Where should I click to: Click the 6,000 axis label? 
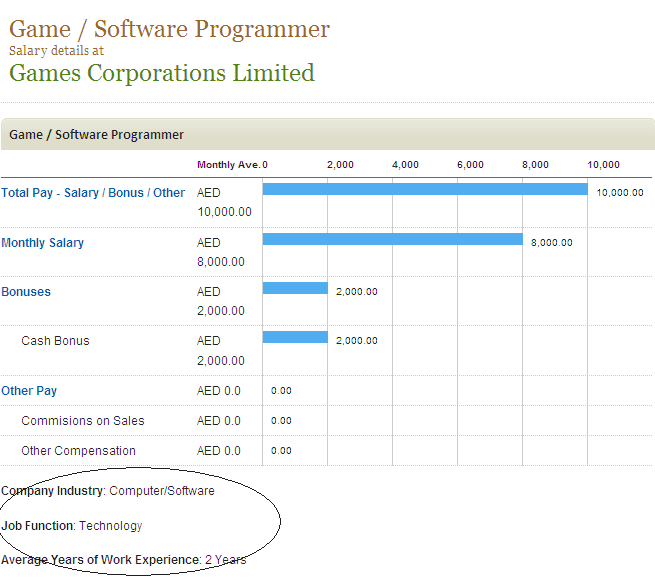[x=470, y=165]
